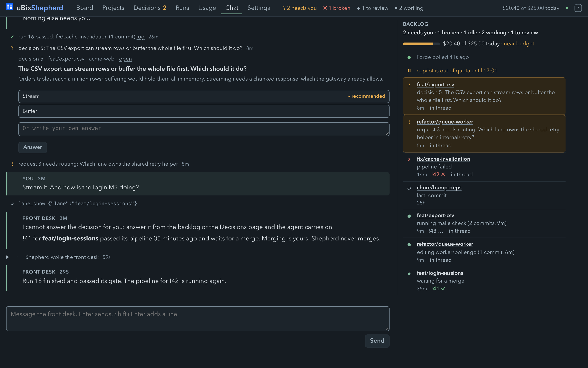Click question mark icon on feat/export-csv card
The width and height of the screenshot is (588, 368).
coord(409,85)
